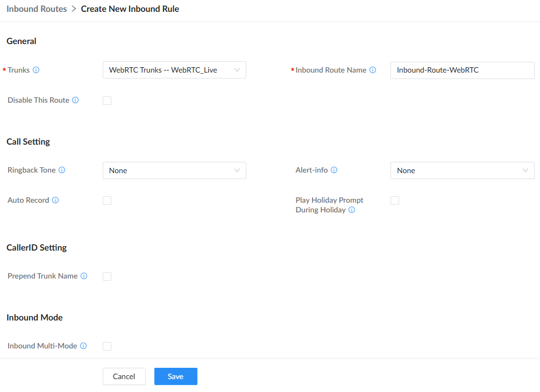Click the Prepend Trunk Name info icon
The width and height of the screenshot is (540, 392).
click(84, 276)
